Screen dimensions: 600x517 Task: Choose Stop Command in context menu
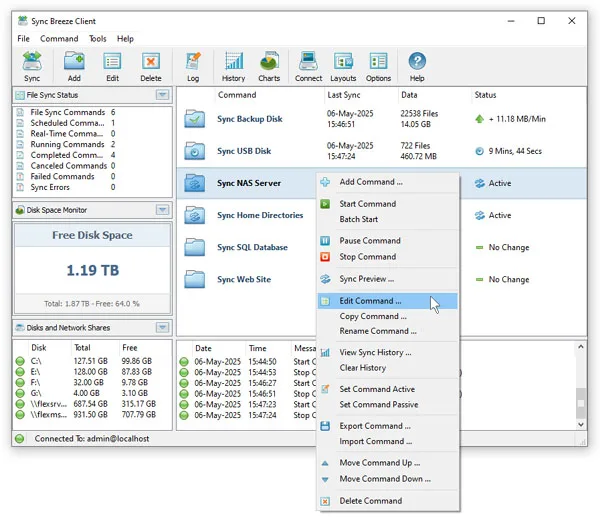coord(388,257)
